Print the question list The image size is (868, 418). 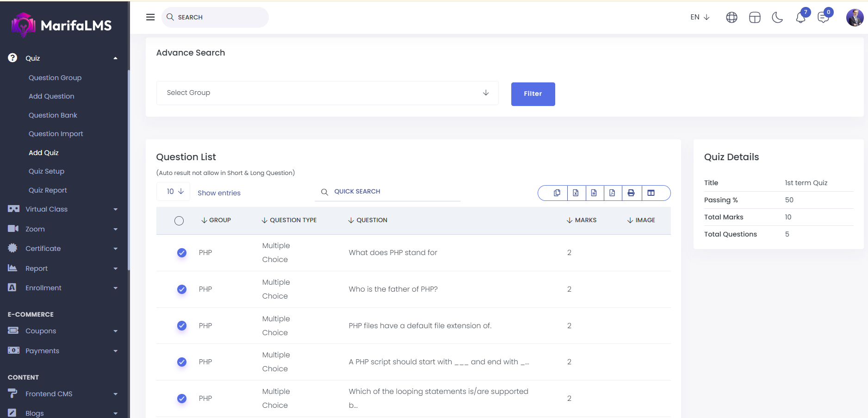point(631,193)
